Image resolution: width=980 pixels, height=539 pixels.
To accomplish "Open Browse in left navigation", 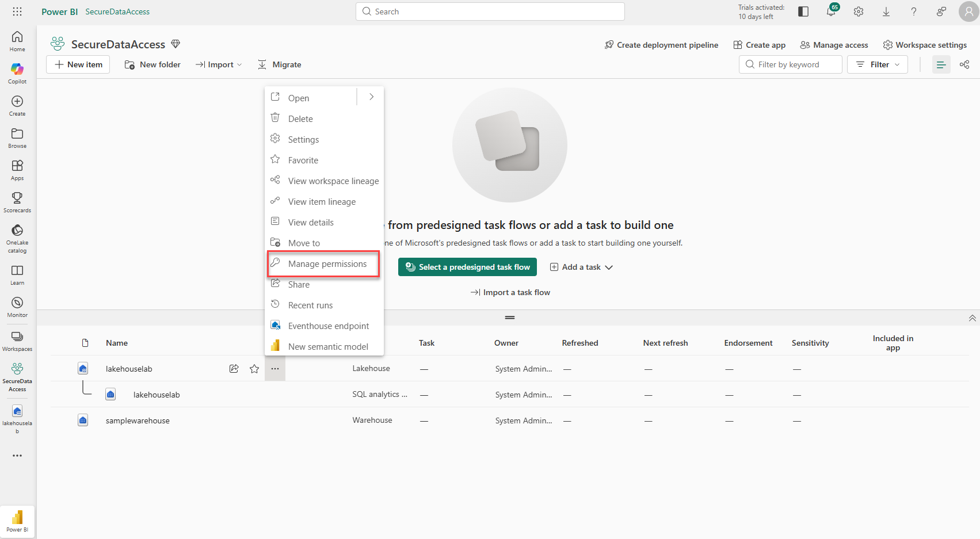I will point(17,138).
